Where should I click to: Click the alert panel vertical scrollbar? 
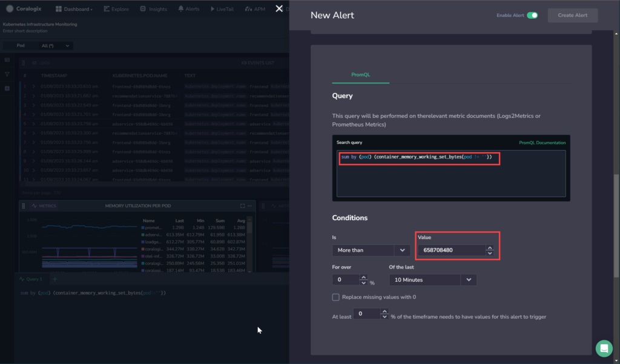tap(616, 225)
